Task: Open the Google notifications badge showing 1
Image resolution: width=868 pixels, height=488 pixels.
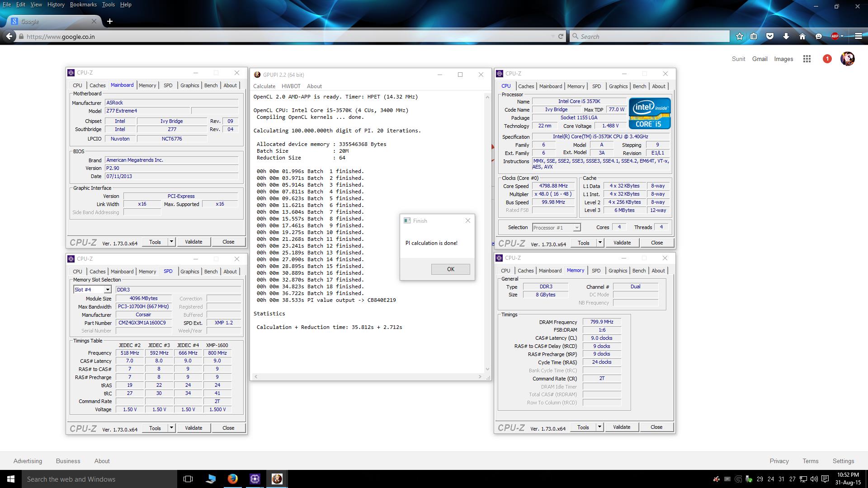Action: point(827,59)
